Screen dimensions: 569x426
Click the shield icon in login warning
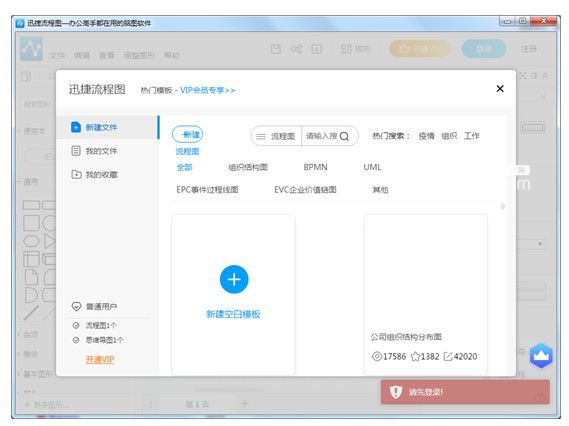click(396, 392)
